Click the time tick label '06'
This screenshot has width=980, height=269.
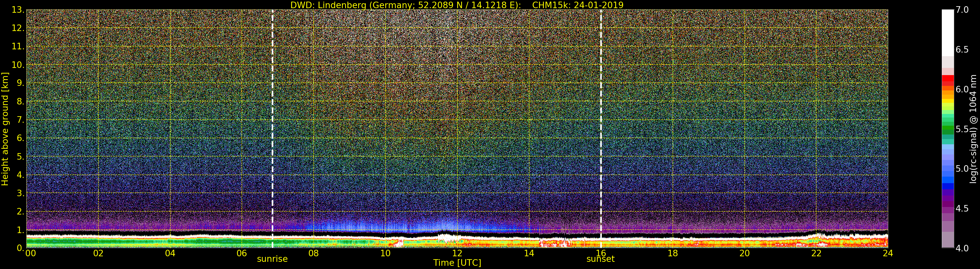click(x=242, y=253)
